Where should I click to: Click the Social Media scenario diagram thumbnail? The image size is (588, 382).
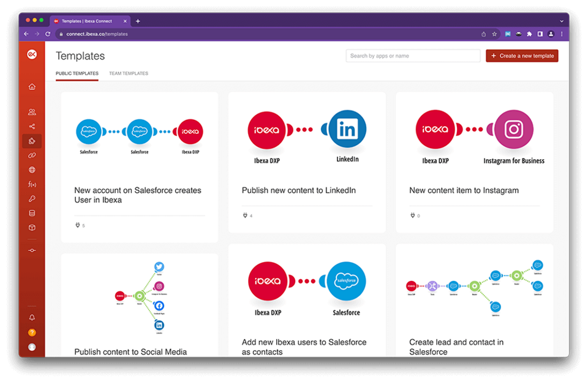tap(141, 298)
